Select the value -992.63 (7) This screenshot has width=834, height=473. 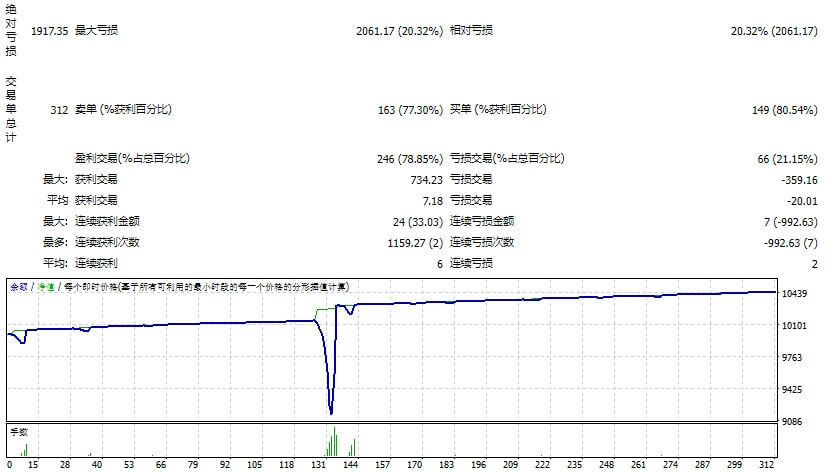coord(791,243)
